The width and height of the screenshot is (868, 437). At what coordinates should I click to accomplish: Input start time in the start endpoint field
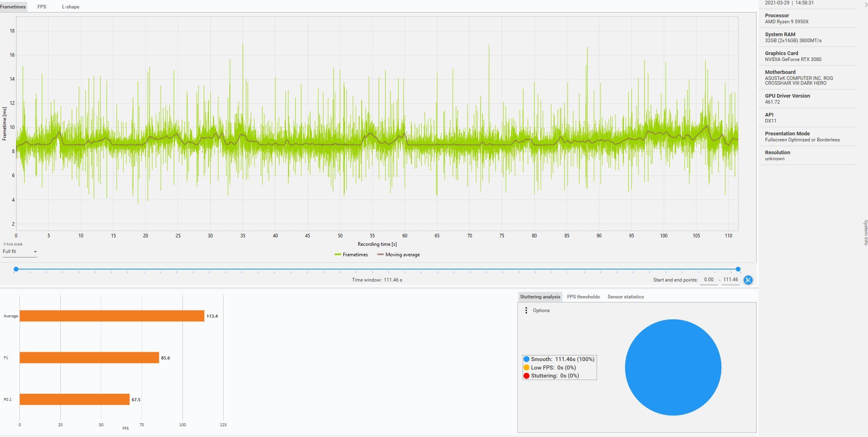pyautogui.click(x=708, y=279)
